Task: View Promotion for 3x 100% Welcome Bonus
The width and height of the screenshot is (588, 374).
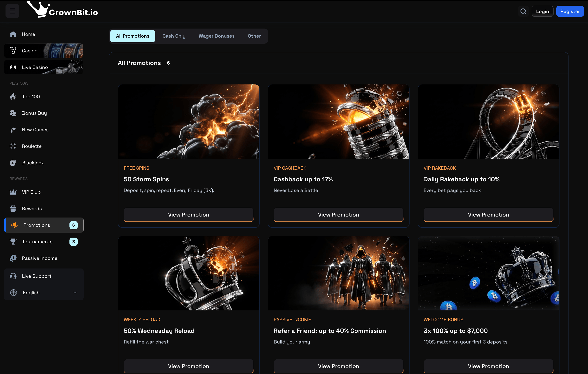Action: pyautogui.click(x=488, y=366)
